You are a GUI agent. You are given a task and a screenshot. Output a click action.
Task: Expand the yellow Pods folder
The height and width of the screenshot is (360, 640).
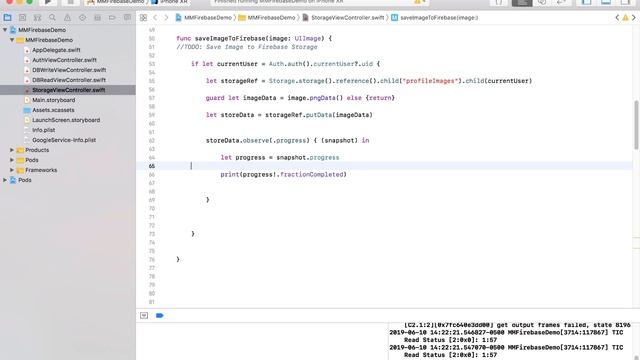pos(12,160)
